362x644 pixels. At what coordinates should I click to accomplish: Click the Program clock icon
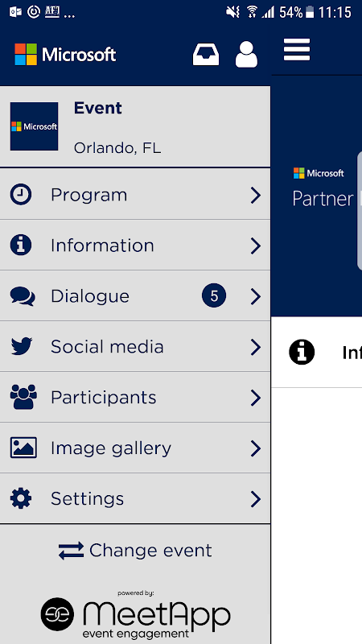[21, 195]
